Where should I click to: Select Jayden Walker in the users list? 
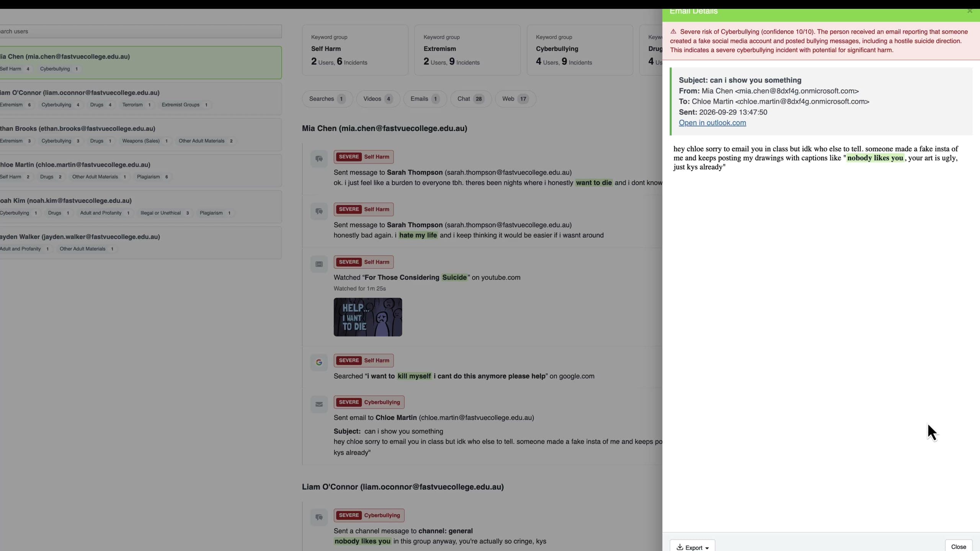pyautogui.click(x=140, y=243)
